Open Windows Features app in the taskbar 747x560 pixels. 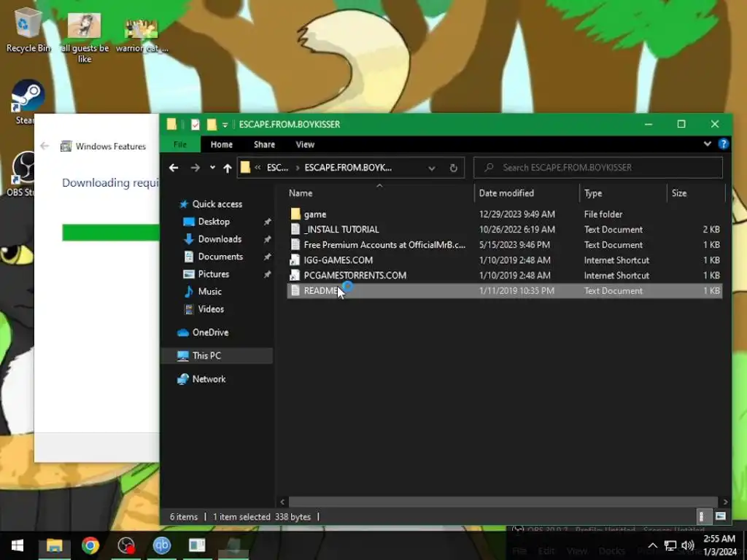click(x=197, y=545)
